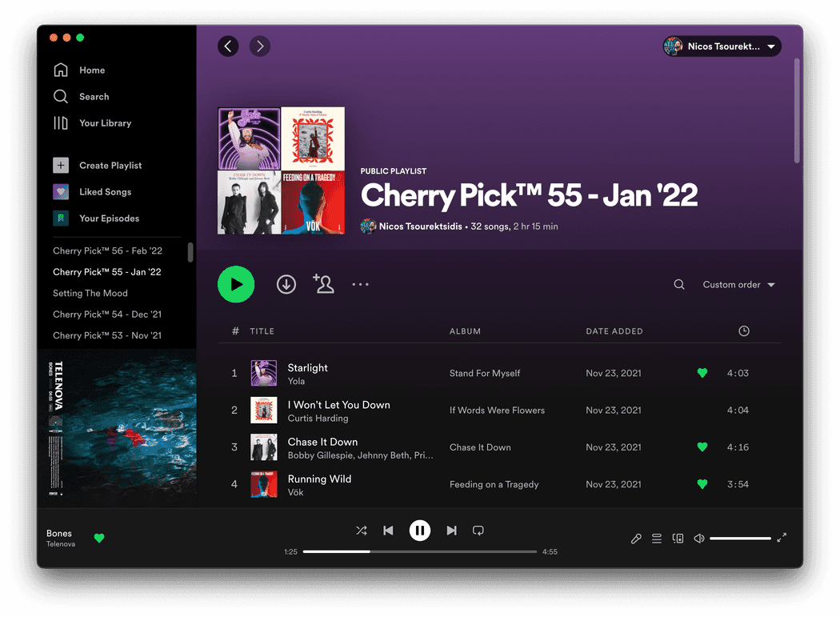Viewport: 840px width, 617px height.
Task: Open the account menu for Nicos Tsourektsidis
Action: [x=721, y=46]
